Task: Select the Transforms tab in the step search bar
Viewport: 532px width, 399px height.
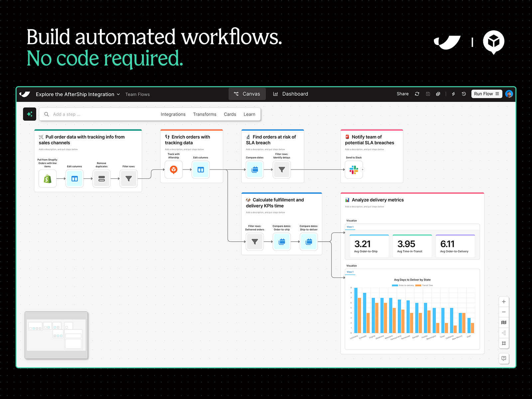Action: click(204, 114)
